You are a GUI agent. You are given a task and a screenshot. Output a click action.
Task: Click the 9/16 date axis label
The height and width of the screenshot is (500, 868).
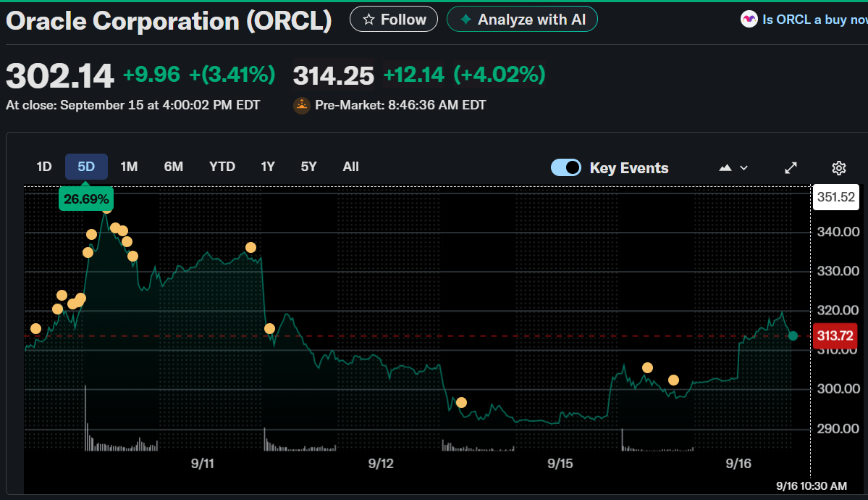pos(738,464)
